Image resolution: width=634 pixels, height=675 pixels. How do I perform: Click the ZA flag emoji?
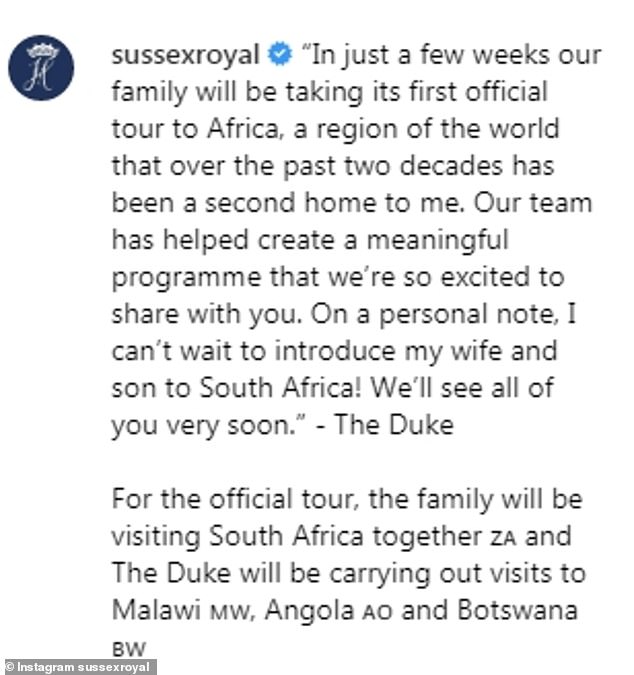tap(505, 538)
